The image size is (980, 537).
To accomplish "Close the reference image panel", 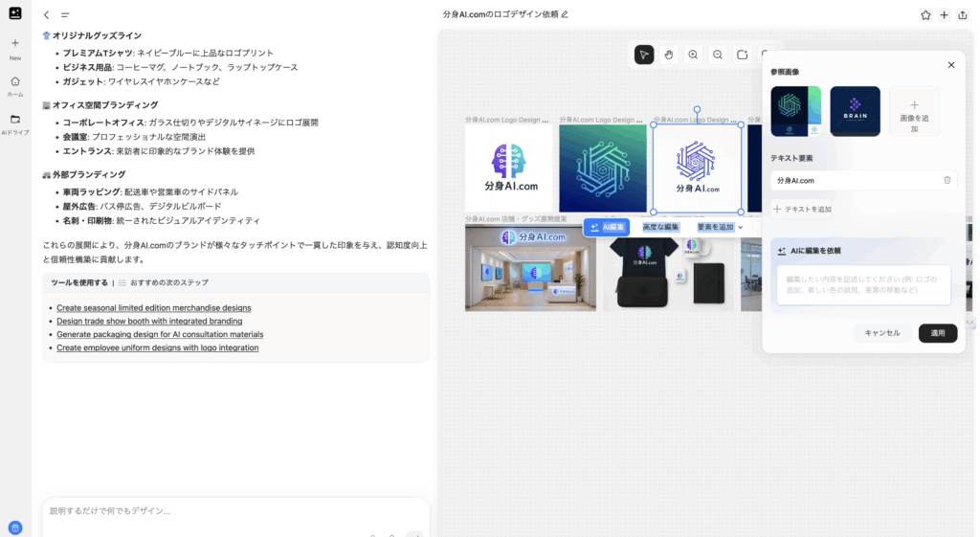I will [x=950, y=65].
